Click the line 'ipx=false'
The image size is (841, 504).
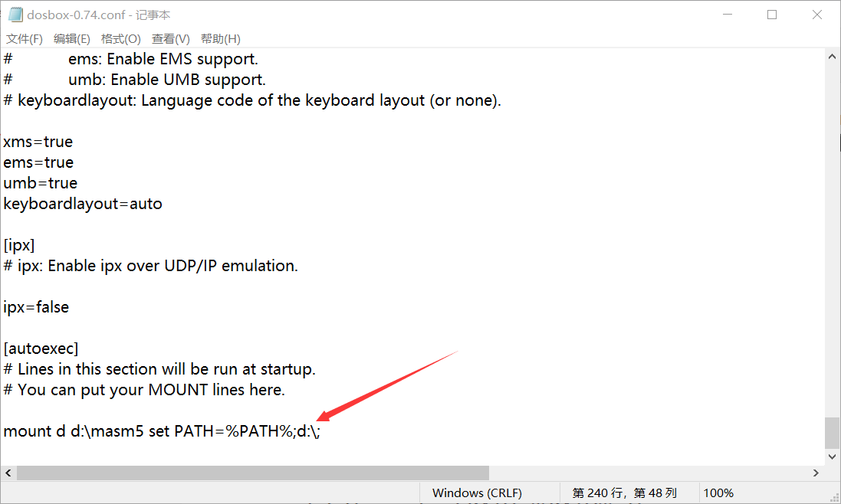36,307
